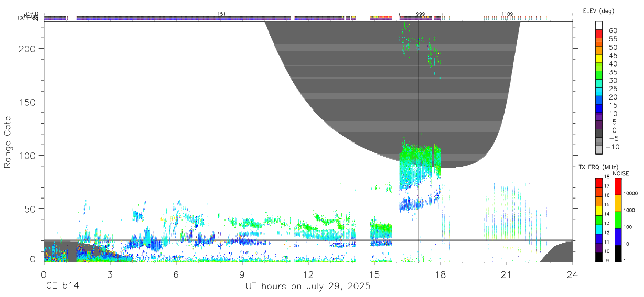Click the 'UT hours on July 29, 2025' label
Image resolution: width=644 pixels, height=297 pixels.
(x=308, y=287)
